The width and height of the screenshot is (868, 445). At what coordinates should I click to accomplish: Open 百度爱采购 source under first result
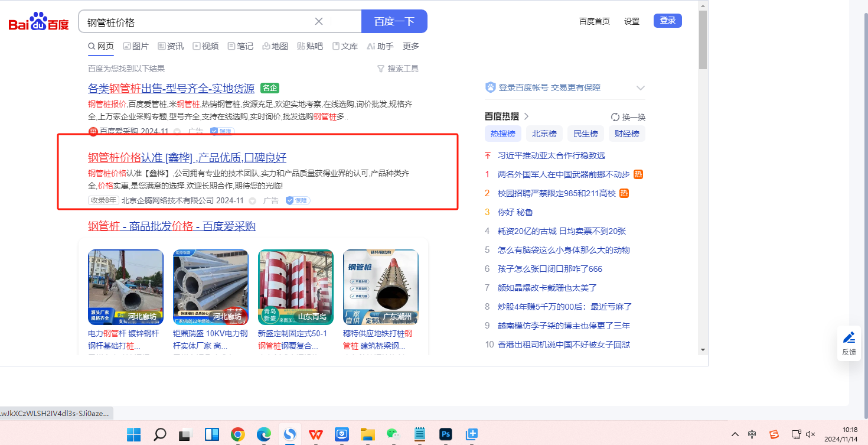[x=118, y=131]
